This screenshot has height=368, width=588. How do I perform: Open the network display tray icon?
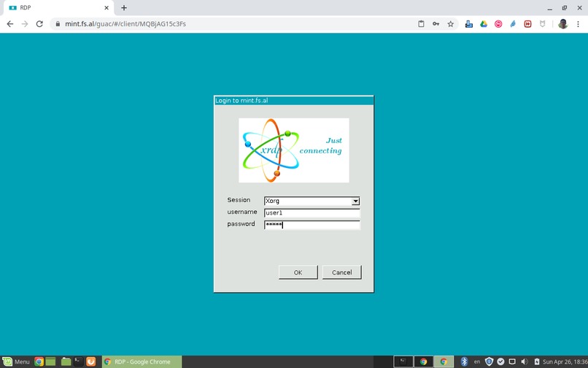(512, 361)
